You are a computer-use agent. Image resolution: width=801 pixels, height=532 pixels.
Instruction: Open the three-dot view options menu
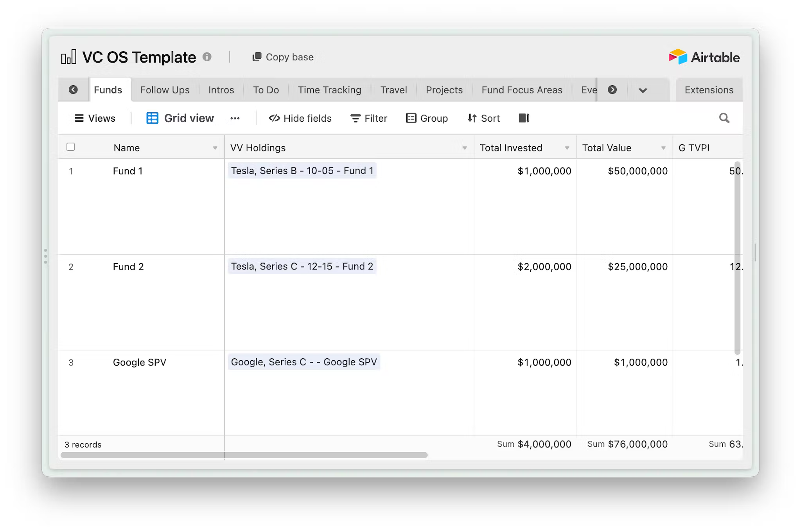235,119
